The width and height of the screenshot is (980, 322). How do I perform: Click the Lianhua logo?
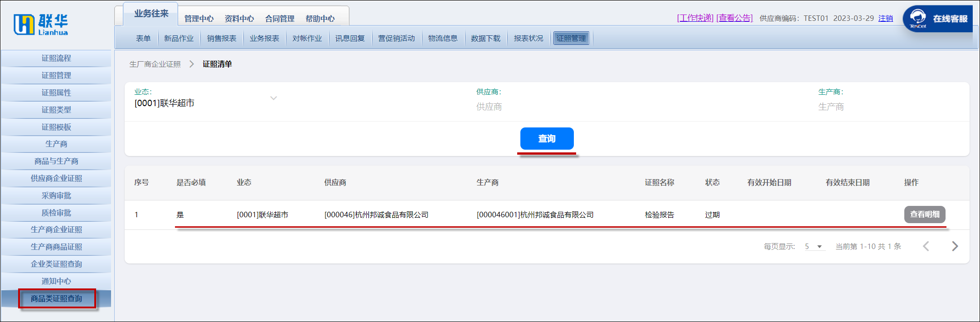[41, 24]
